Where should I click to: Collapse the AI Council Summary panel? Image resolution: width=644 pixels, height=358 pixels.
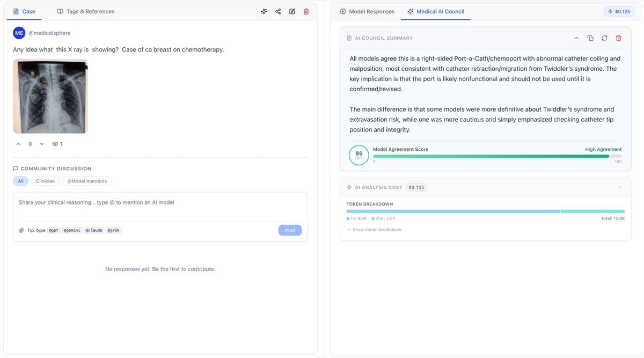tap(576, 38)
